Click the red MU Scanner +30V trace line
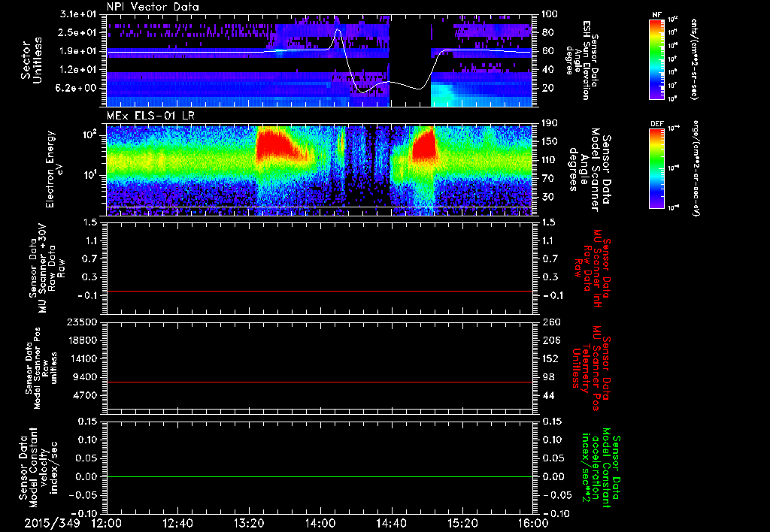 pyautogui.click(x=320, y=291)
